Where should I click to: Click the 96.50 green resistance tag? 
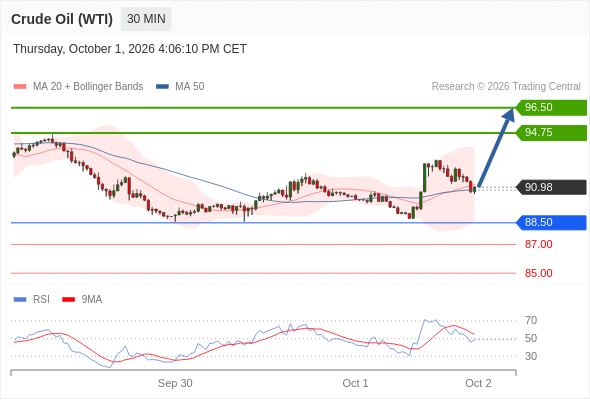pos(550,107)
